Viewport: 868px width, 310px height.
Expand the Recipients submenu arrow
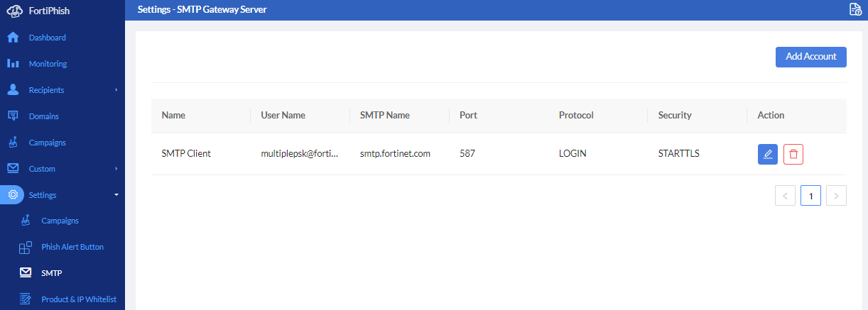pos(116,90)
